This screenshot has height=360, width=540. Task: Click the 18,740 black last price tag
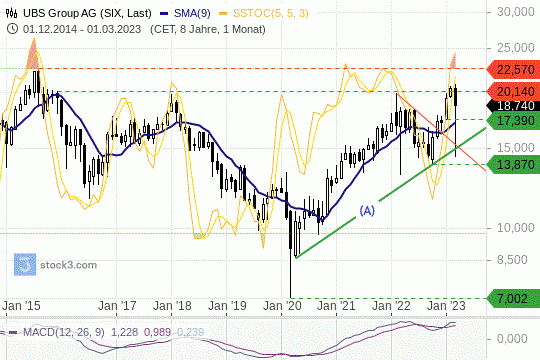(513, 106)
